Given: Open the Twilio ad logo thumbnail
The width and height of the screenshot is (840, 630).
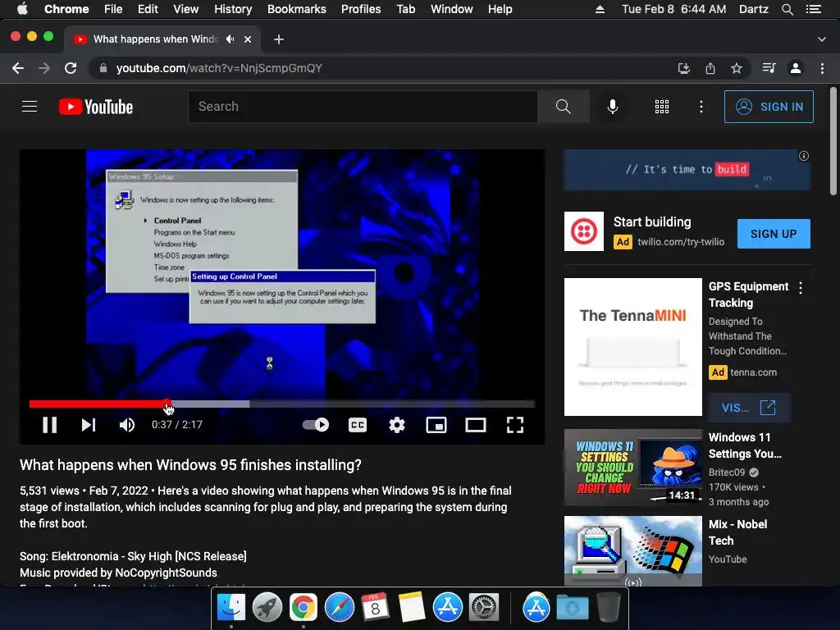Looking at the screenshot, I should pyautogui.click(x=584, y=231).
